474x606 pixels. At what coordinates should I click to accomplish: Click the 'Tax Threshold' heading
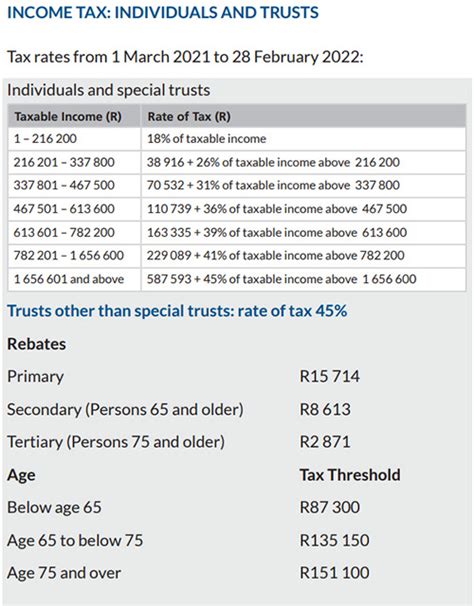pos(350,475)
